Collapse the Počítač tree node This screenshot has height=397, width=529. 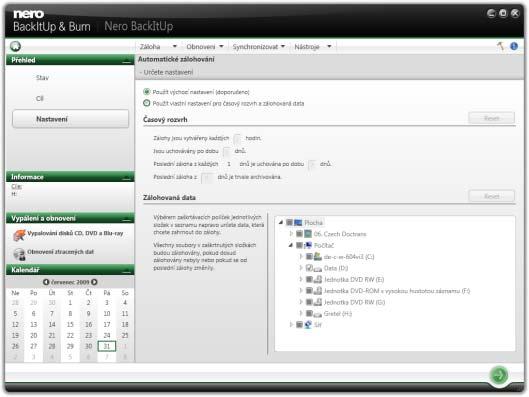(291, 245)
